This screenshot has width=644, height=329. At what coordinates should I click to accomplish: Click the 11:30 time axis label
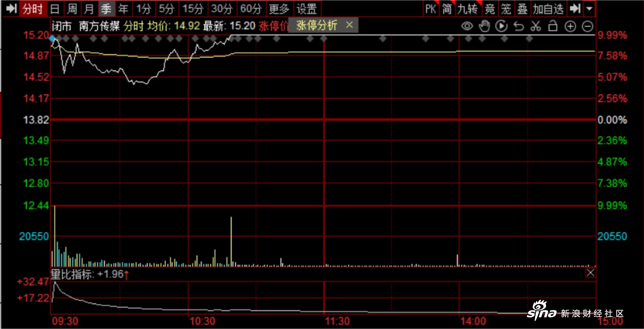click(x=337, y=321)
